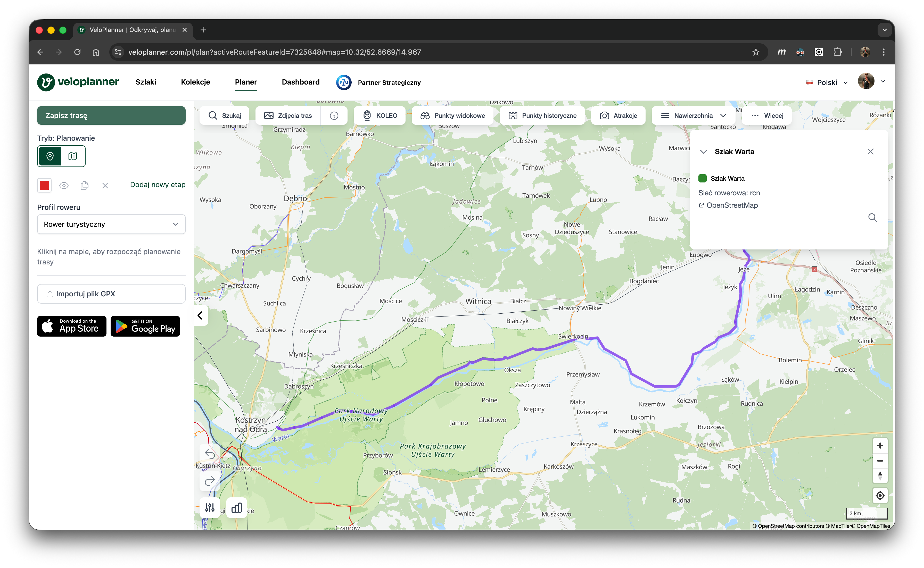Enable the Punkty widokowe layer
924x568 pixels.
point(452,116)
